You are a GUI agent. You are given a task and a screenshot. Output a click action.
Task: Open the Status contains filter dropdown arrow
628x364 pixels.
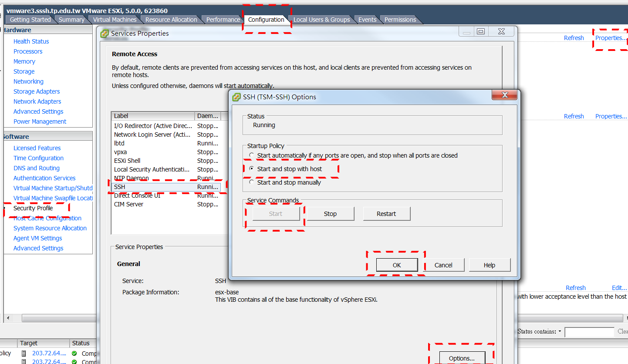pos(560,331)
